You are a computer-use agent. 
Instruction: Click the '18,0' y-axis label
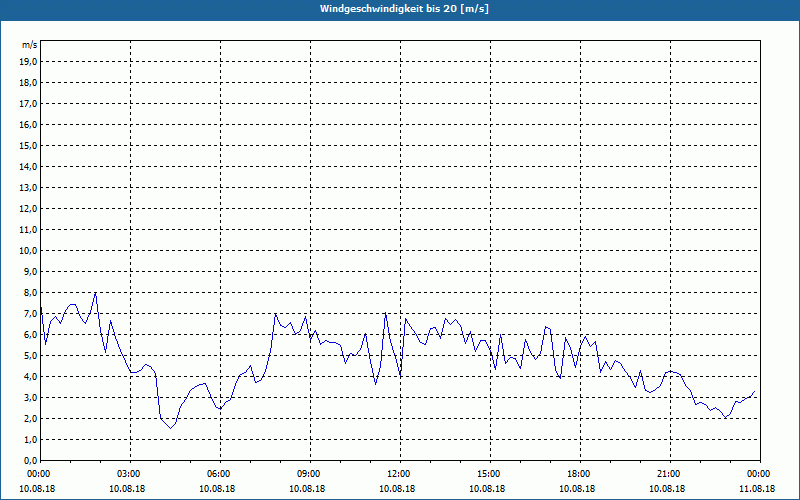28,83
